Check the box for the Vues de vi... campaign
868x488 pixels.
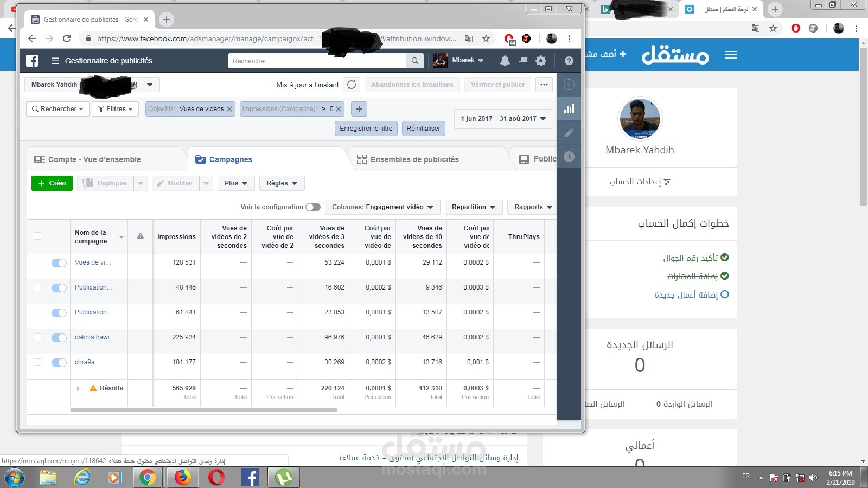pyautogui.click(x=37, y=262)
